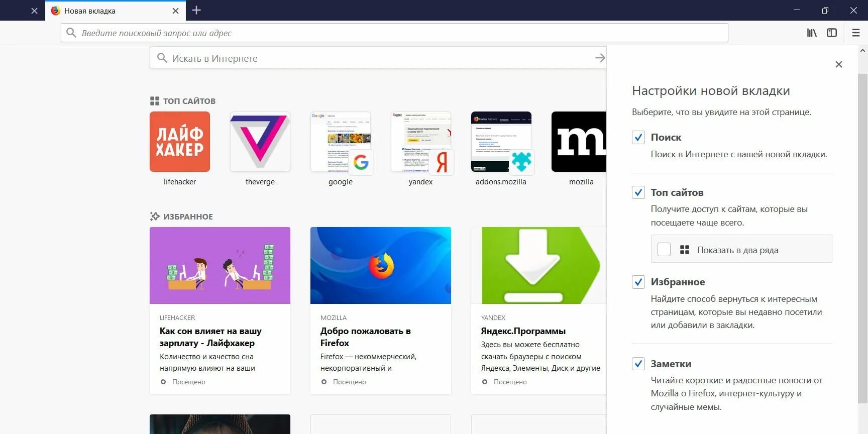
Task: Close the new tab settings panel
Action: tap(838, 64)
